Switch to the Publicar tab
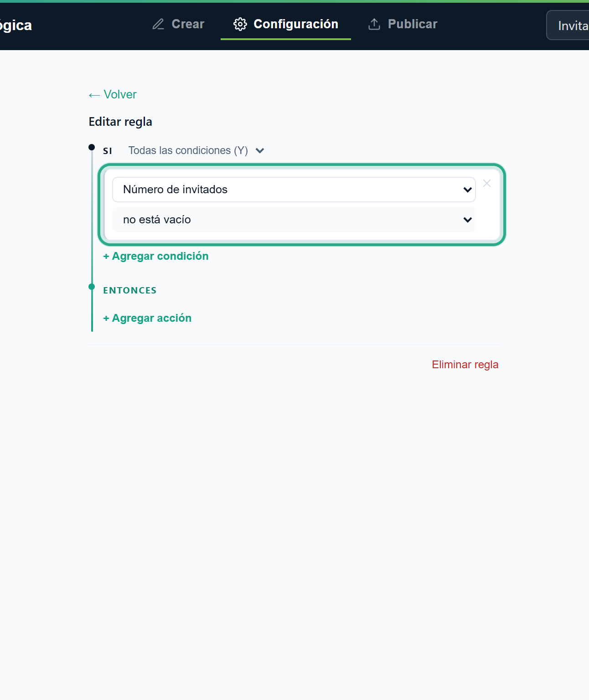This screenshot has height=700, width=589. click(403, 24)
